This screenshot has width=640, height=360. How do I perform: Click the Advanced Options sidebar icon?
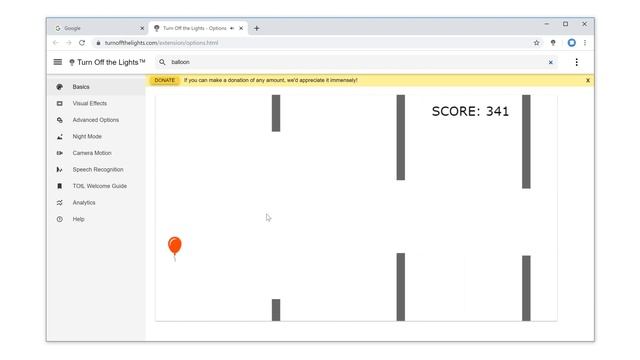click(60, 120)
